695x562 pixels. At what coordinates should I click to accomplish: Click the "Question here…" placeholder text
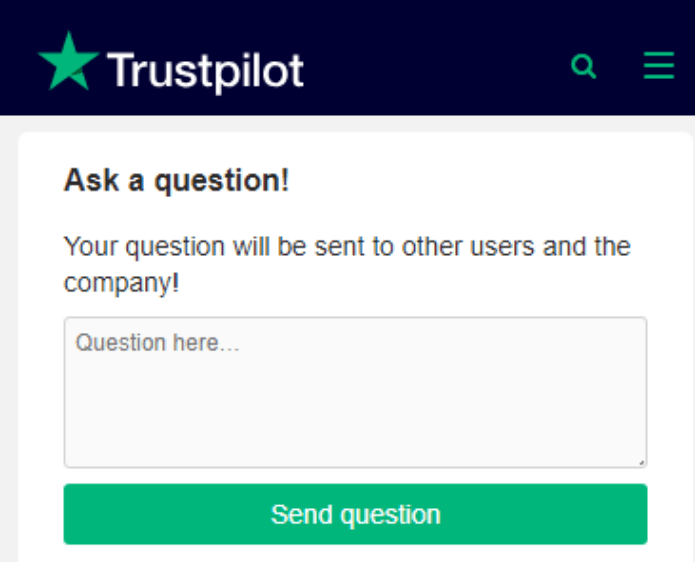(158, 343)
